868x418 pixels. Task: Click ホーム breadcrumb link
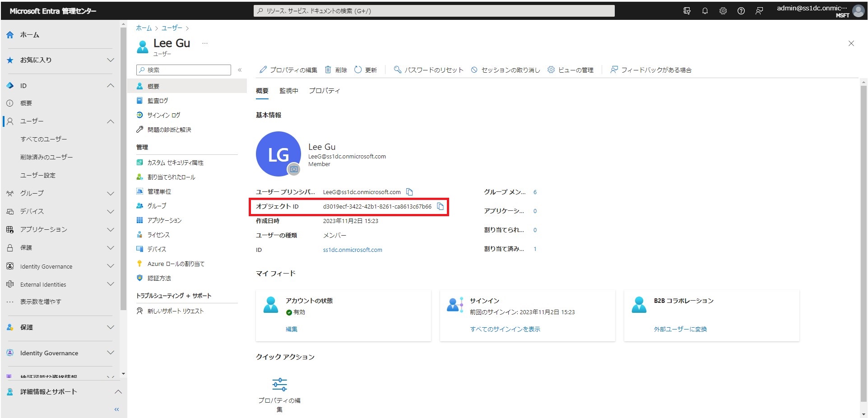pos(144,28)
